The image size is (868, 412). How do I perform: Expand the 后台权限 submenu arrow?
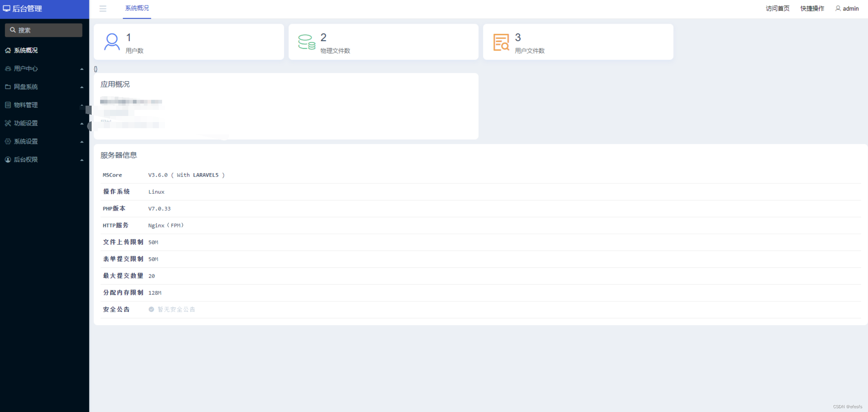click(x=82, y=160)
